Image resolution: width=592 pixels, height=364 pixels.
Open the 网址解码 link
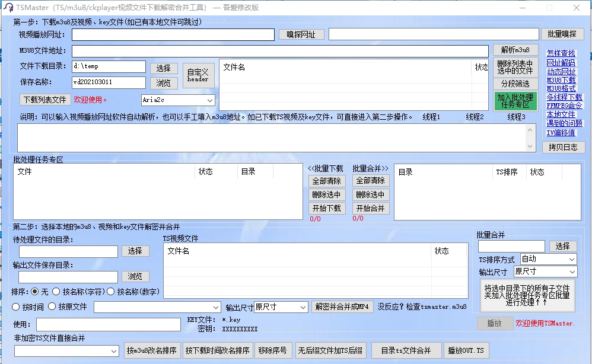[561, 63]
